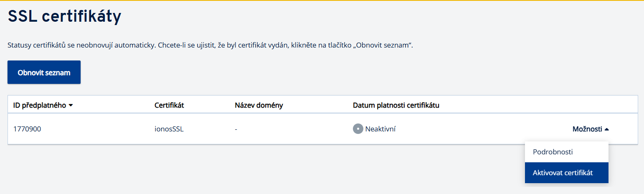Choose Aktivovat certifikát in the menu
Image resolution: width=644 pixels, height=194 pixels.
pos(563,173)
